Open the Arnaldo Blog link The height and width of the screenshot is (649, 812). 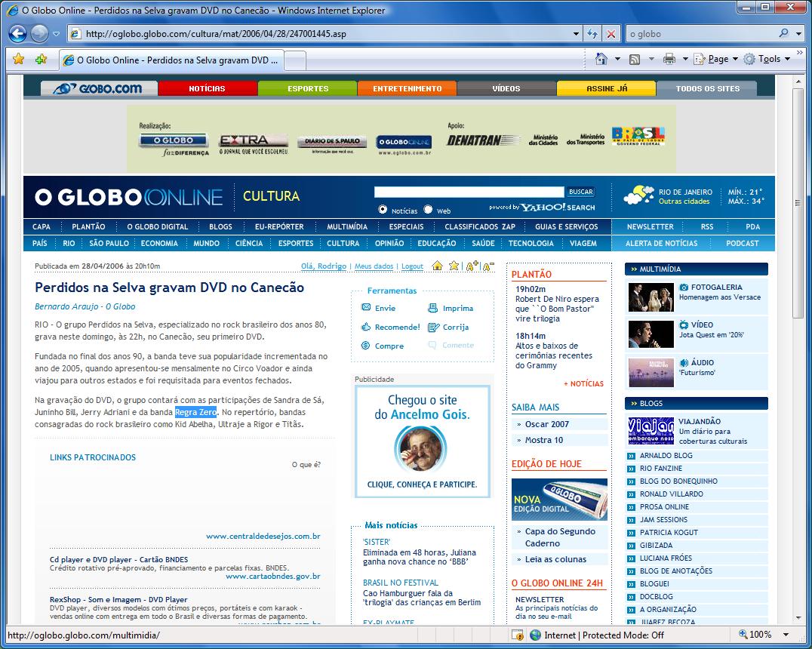666,456
